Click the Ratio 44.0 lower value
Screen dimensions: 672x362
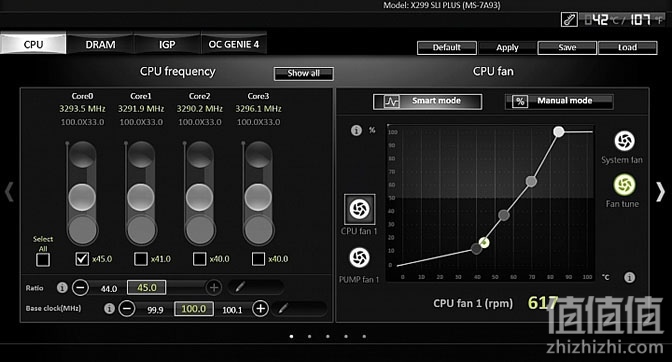[x=109, y=289]
